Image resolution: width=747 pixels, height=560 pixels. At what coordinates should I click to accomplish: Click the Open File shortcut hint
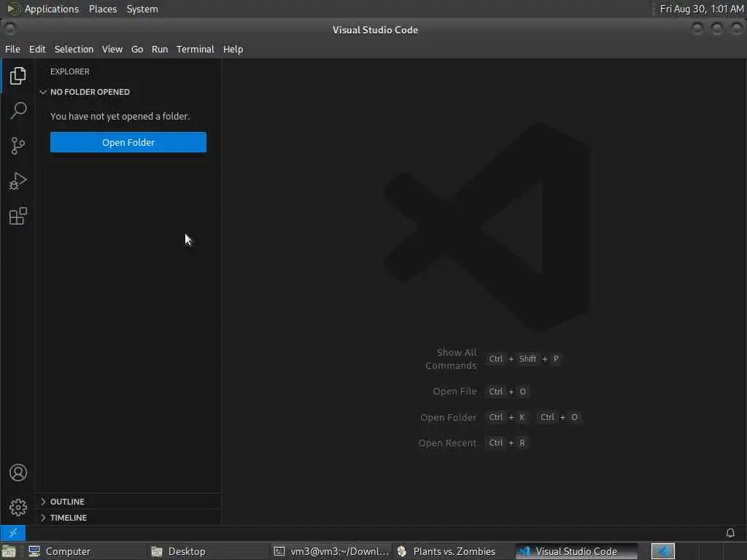click(454, 392)
